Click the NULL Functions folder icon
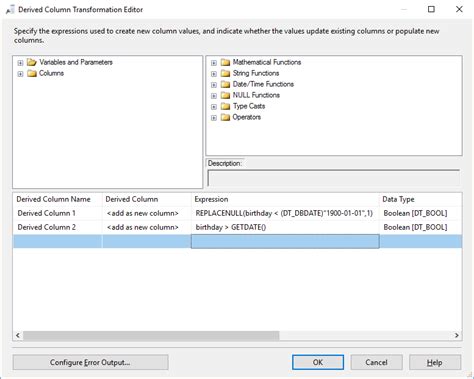Viewport: 474px width, 379px height. (x=225, y=95)
